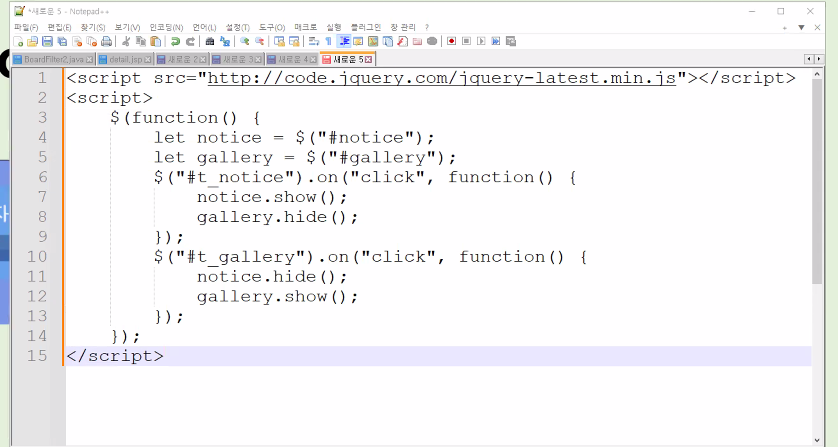Toggle synchronized horizontal scrolling icon
838x447 pixels.
[x=294, y=41]
